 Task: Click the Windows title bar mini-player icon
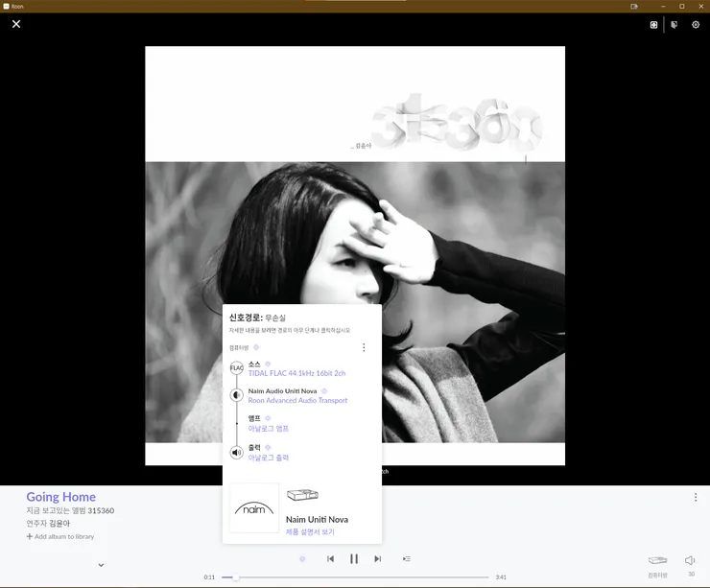tap(634, 7)
